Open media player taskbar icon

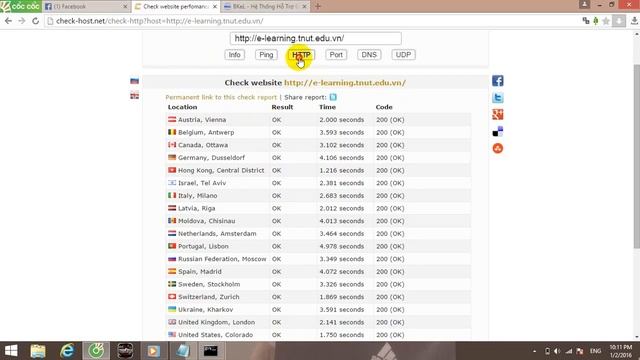(x=153, y=351)
